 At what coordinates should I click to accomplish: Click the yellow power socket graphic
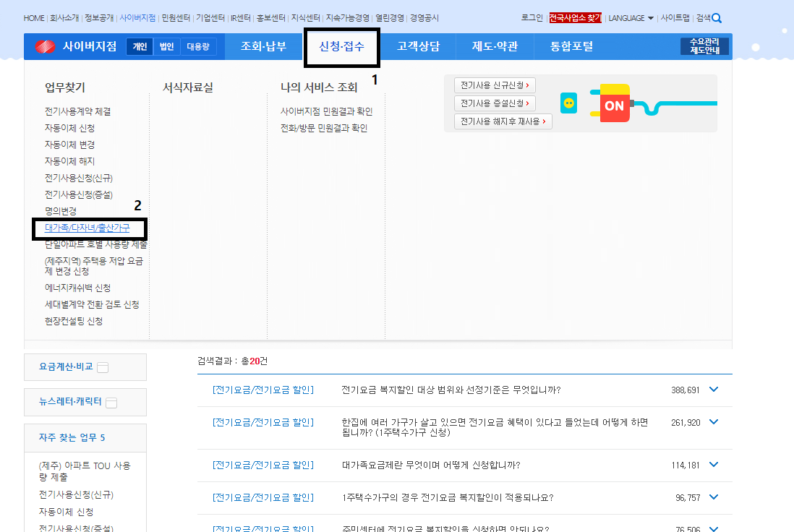(568, 103)
